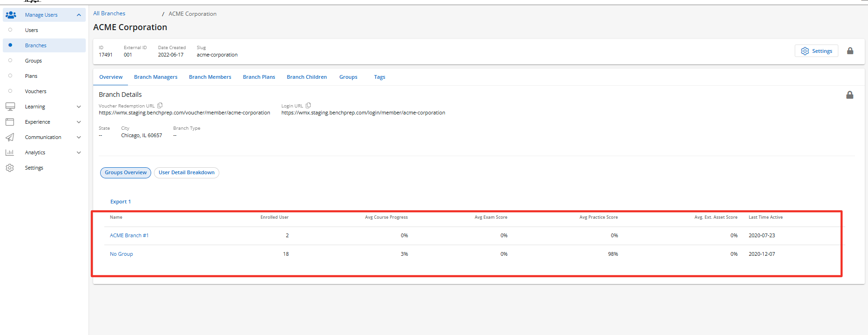The image size is (868, 335).
Task: Open branch Settings button
Action: coord(817,51)
